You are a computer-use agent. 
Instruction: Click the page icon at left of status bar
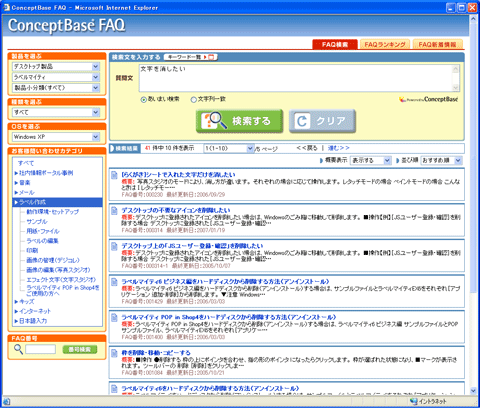point(7,401)
